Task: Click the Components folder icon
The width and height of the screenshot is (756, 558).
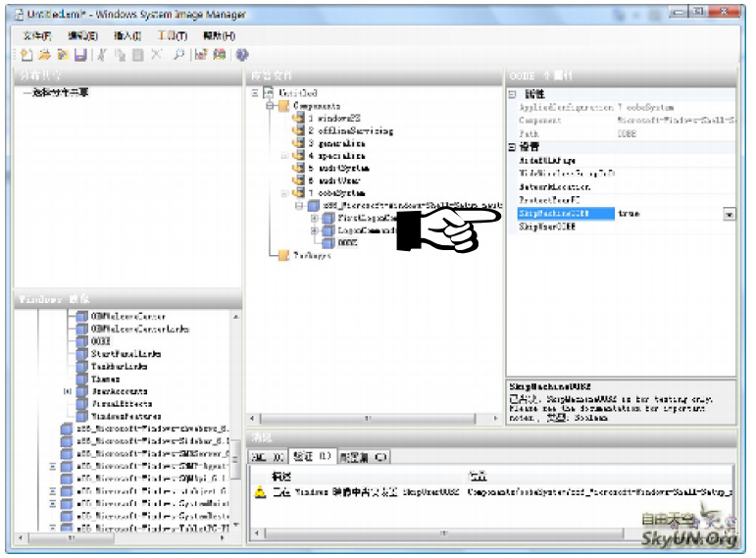Action: [x=284, y=106]
